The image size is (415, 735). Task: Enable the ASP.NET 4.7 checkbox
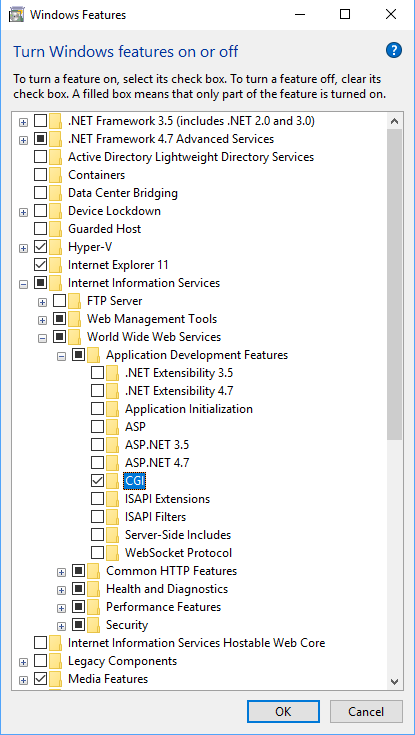tap(98, 463)
